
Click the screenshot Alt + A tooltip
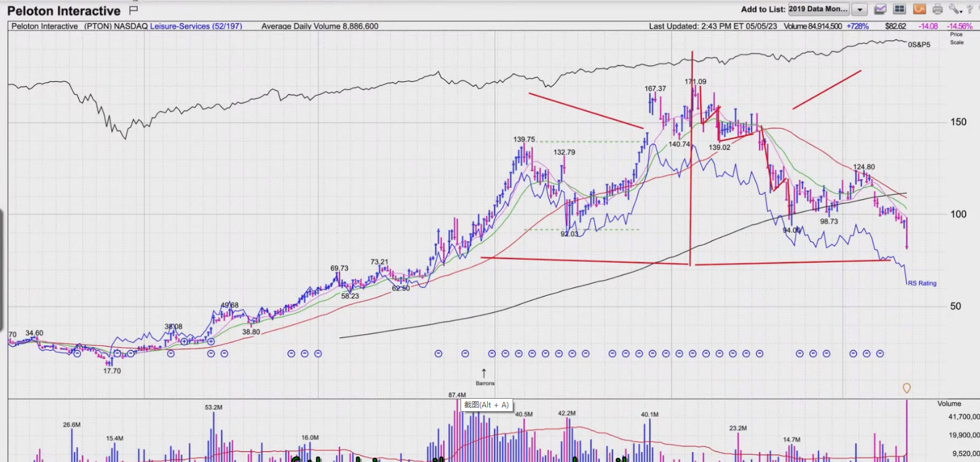coord(487,405)
